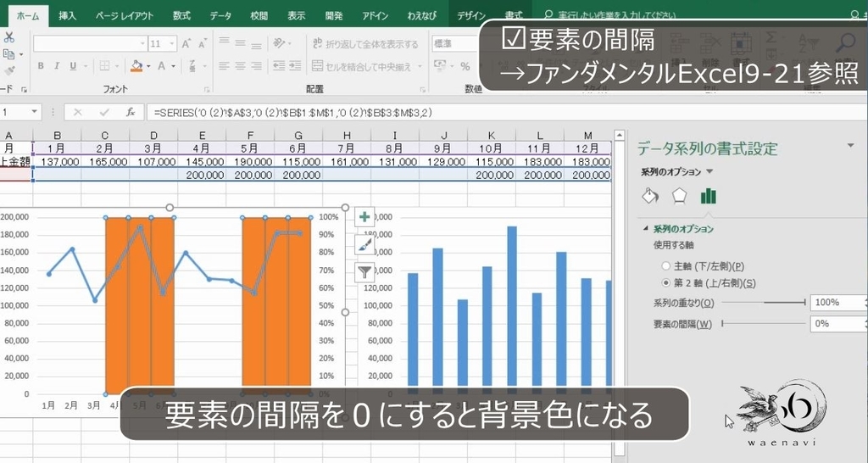Click the cancel X beside formula bar
The height and width of the screenshot is (463, 868).
tap(77, 113)
